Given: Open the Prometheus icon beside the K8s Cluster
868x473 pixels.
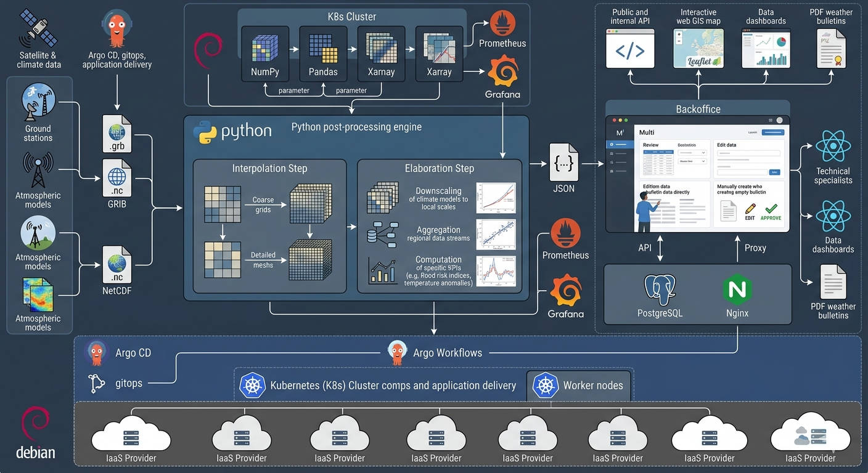Looking at the screenshot, I should click(x=502, y=23).
